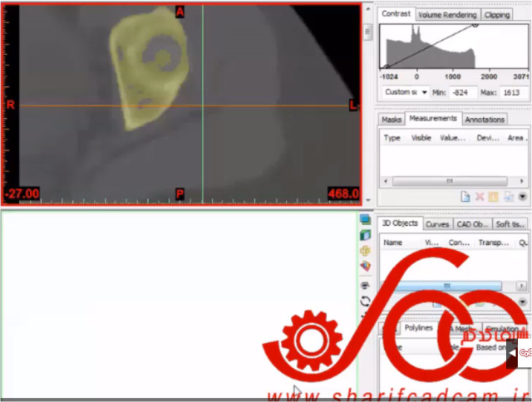The height and width of the screenshot is (402, 532).
Task: Click the Measurements list scroll left arrow
Action: pyautogui.click(x=386, y=181)
